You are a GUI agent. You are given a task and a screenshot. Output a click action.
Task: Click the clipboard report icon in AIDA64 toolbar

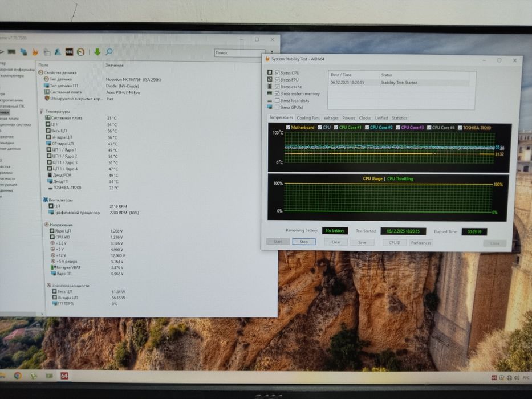(47, 52)
